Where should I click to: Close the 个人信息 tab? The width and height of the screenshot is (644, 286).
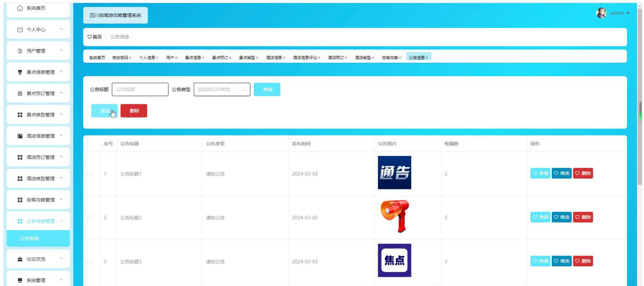[157, 58]
